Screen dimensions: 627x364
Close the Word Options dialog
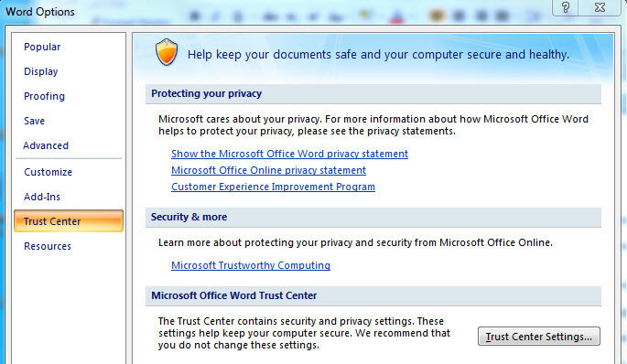click(600, 7)
